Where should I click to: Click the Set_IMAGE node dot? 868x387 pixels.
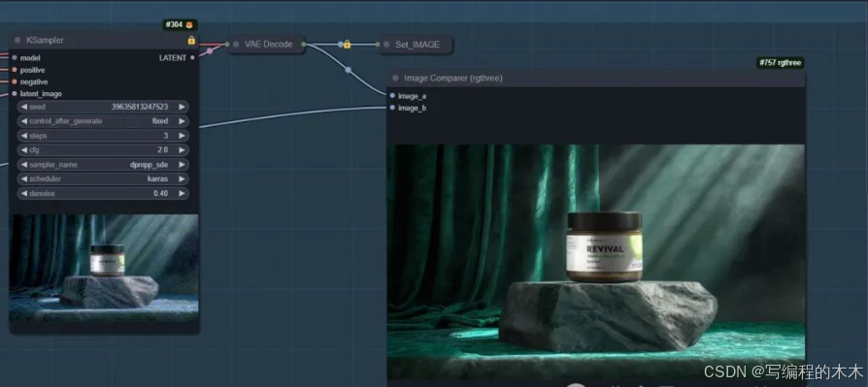pos(386,45)
